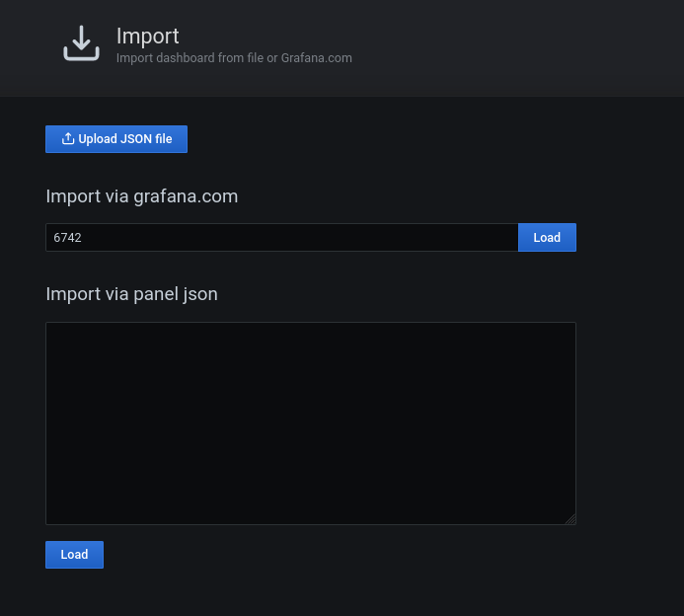Select the "Upload JSON file" label text

click(x=125, y=139)
